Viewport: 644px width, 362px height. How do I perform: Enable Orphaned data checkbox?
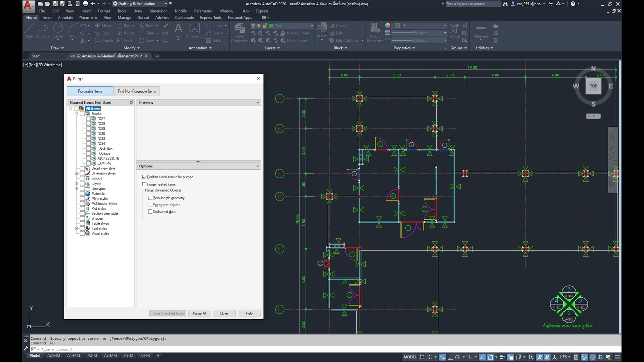coord(150,212)
